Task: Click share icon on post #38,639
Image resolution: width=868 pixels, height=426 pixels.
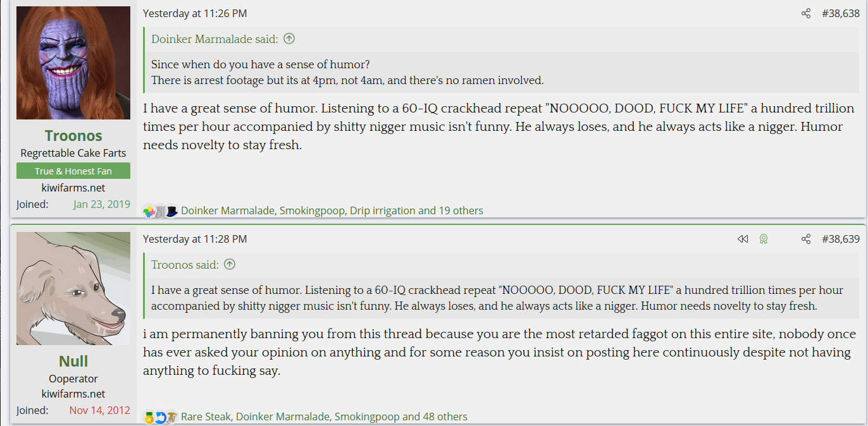Action: pyautogui.click(x=805, y=239)
